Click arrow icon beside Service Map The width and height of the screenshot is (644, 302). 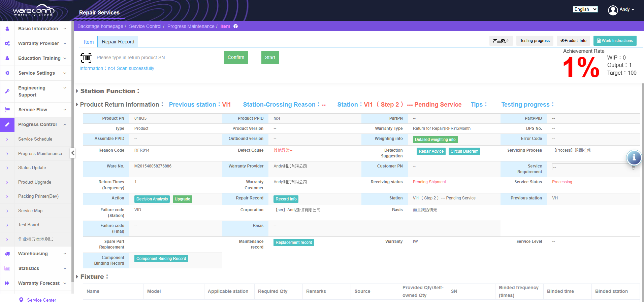(7, 211)
